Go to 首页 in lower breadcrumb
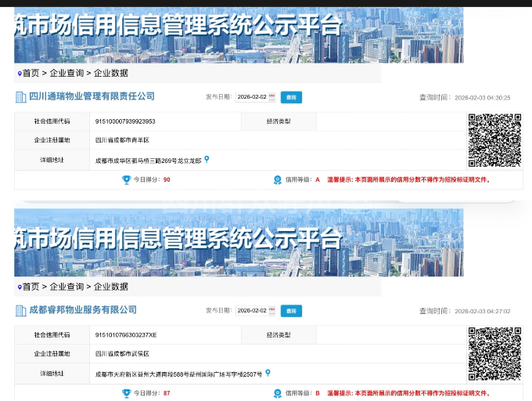This screenshot has height=401, width=532. point(31,287)
